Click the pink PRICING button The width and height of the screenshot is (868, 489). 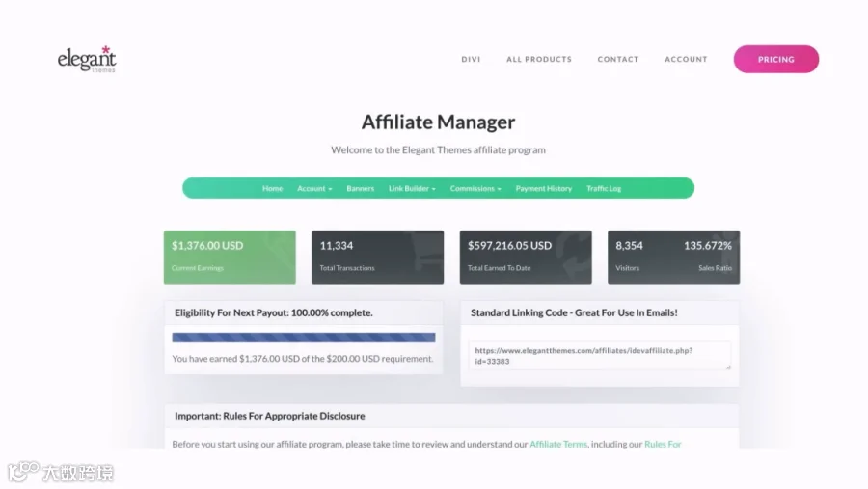776,59
